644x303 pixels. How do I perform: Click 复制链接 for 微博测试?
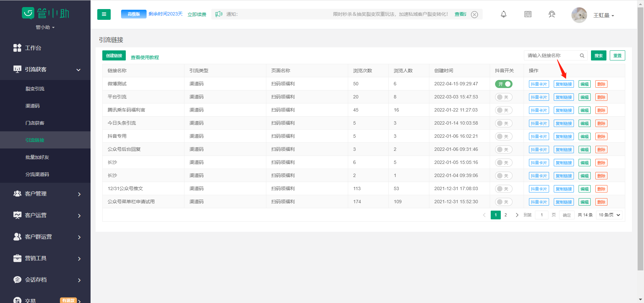click(564, 84)
